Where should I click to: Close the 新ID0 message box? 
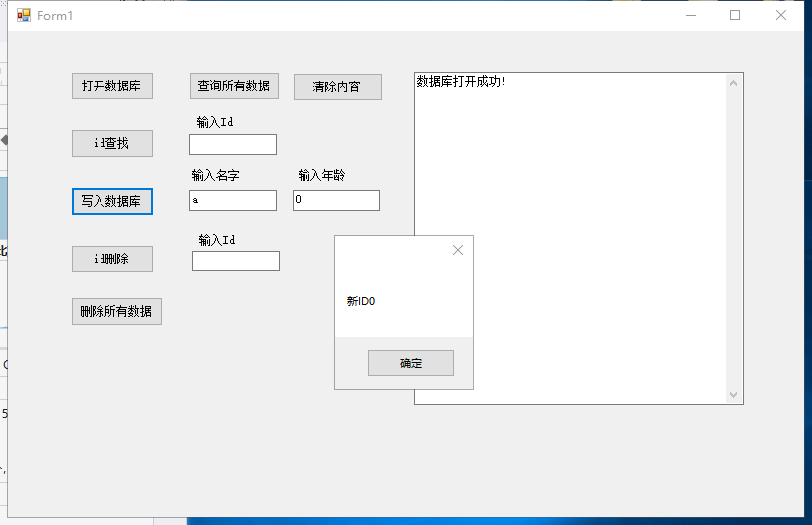tap(458, 250)
